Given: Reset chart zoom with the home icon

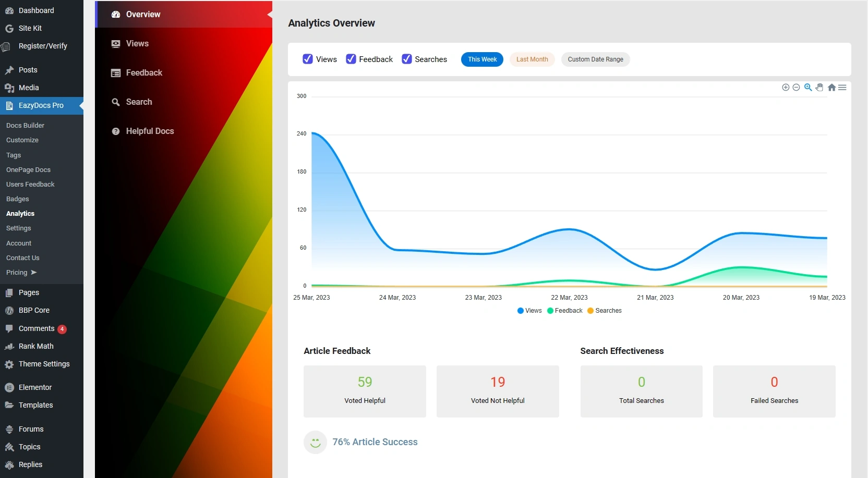Looking at the screenshot, I should [831, 87].
